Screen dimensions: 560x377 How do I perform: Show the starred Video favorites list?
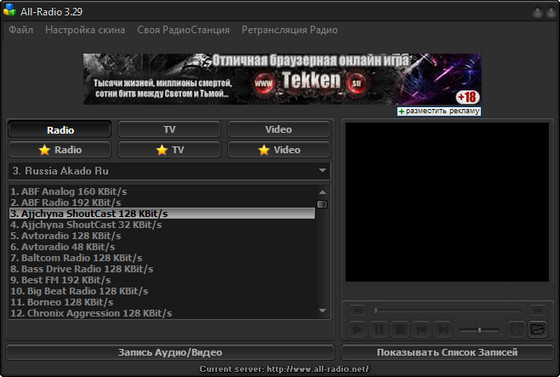[279, 150]
